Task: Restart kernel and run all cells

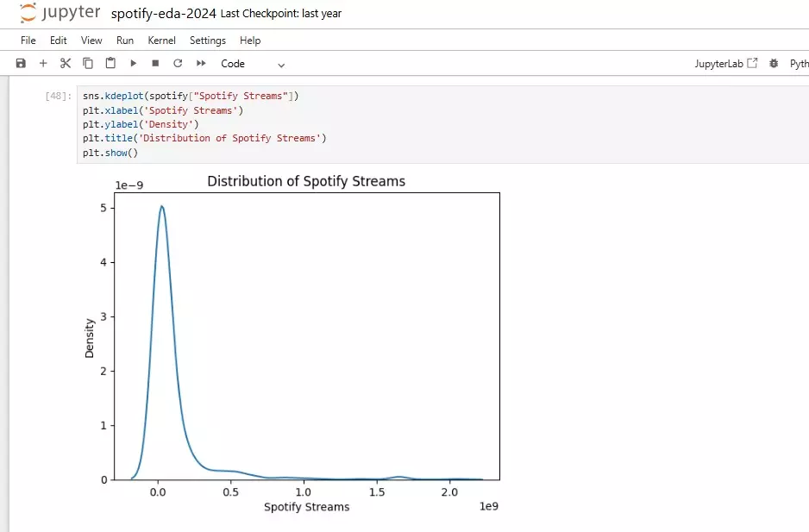Action: (200, 63)
